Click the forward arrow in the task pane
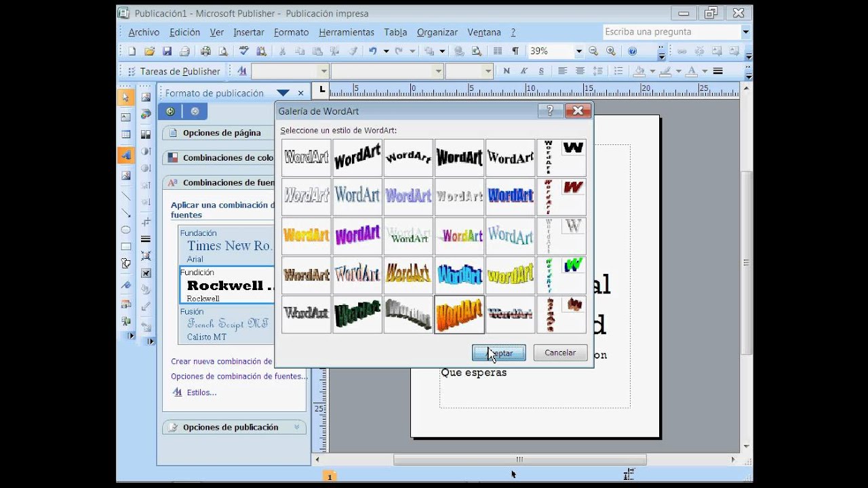868x488 pixels. 195,111
